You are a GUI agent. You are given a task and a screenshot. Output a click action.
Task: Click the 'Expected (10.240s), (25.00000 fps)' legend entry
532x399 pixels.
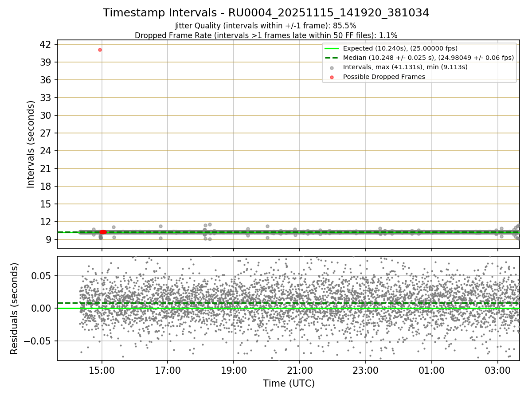point(400,48)
